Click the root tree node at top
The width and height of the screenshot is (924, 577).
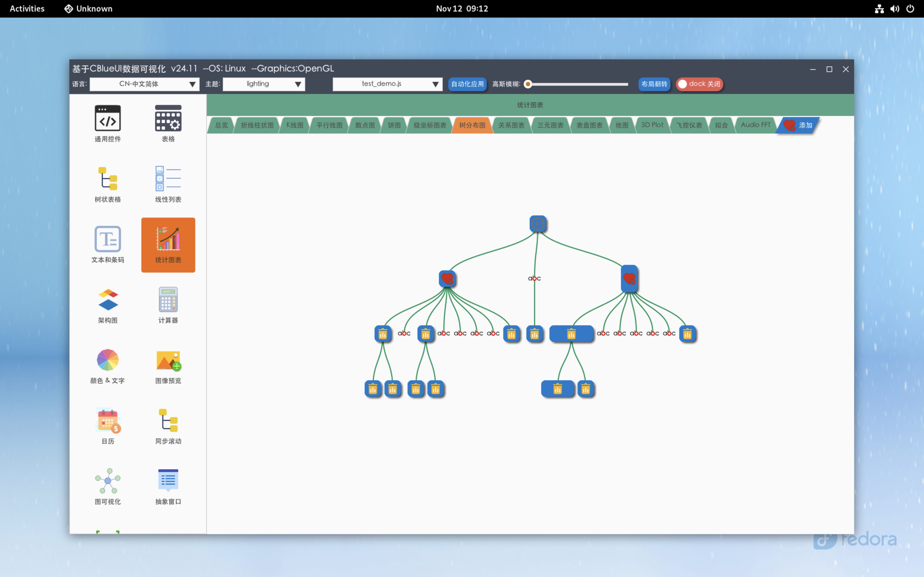(x=538, y=224)
